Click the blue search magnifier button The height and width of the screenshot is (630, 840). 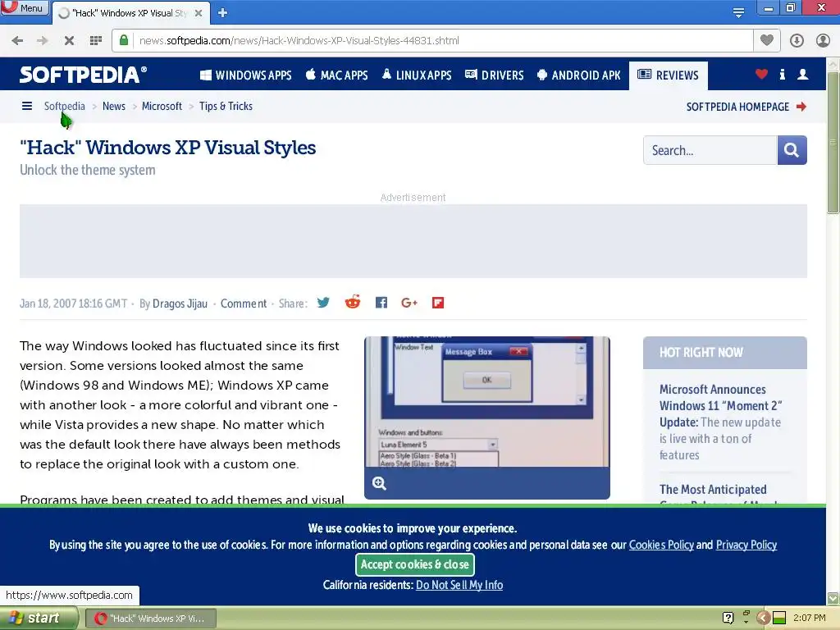[x=792, y=150]
